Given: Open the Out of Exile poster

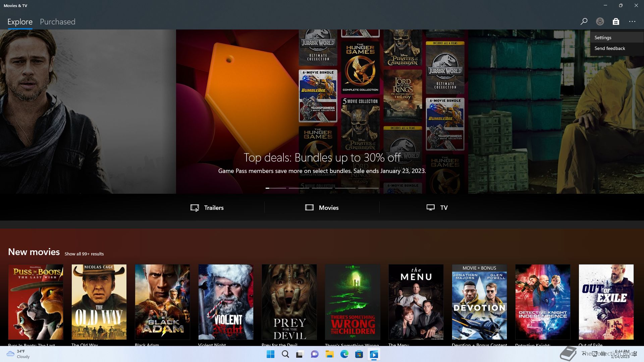Looking at the screenshot, I should coord(606,302).
